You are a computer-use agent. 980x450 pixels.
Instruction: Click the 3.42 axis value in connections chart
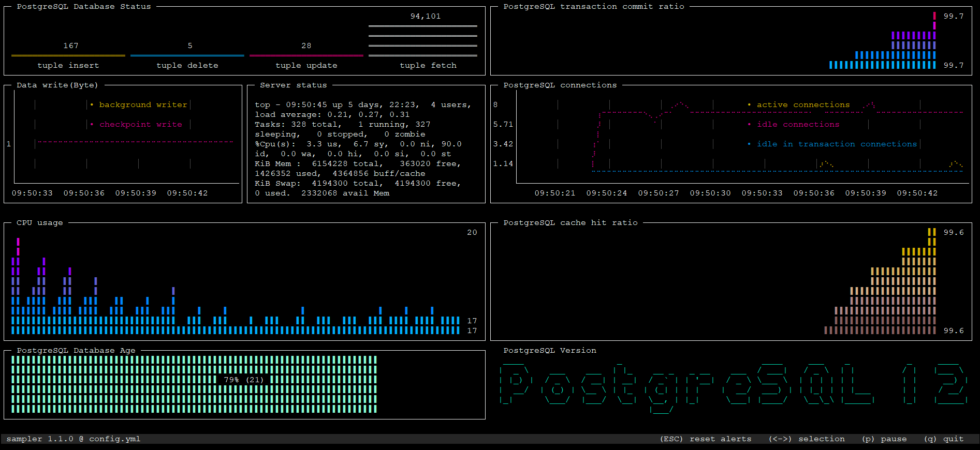coord(503,144)
